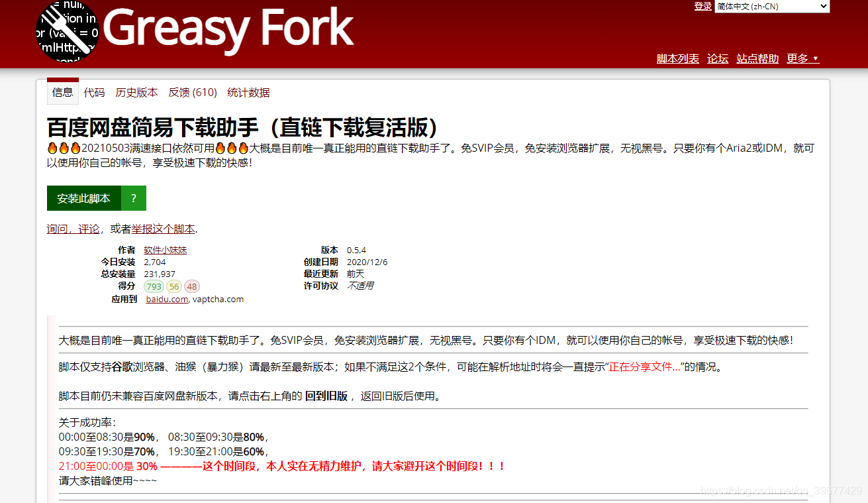Viewport: 868px width, 503px height.
Task: Open 站点帮助 in the site navigation
Action: coord(757,58)
